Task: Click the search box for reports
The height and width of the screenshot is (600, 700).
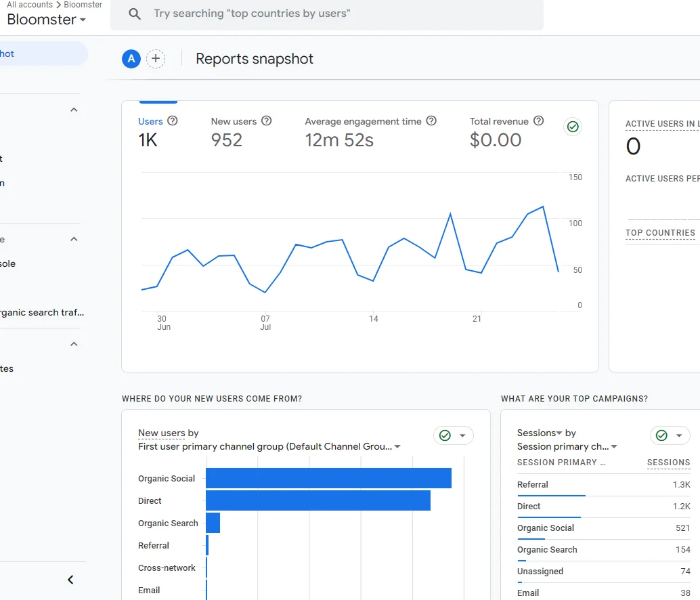Action: [x=327, y=14]
